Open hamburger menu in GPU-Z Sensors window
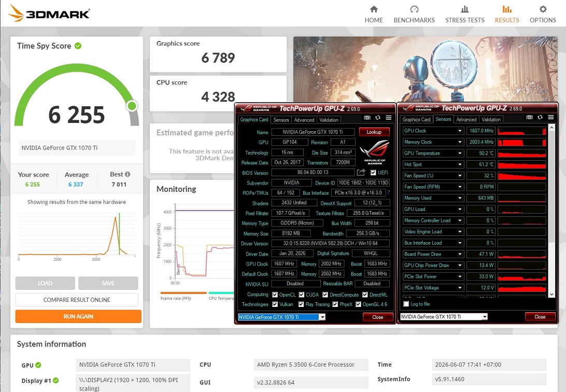 coord(551,117)
